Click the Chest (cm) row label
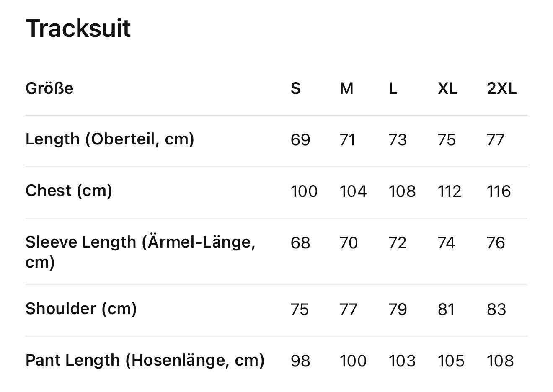The image size is (553, 392). (x=69, y=191)
